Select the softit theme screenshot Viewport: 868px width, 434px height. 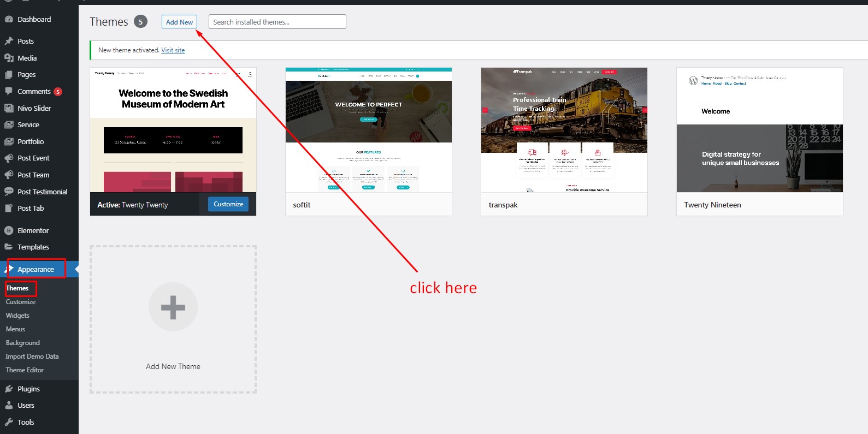(x=369, y=130)
